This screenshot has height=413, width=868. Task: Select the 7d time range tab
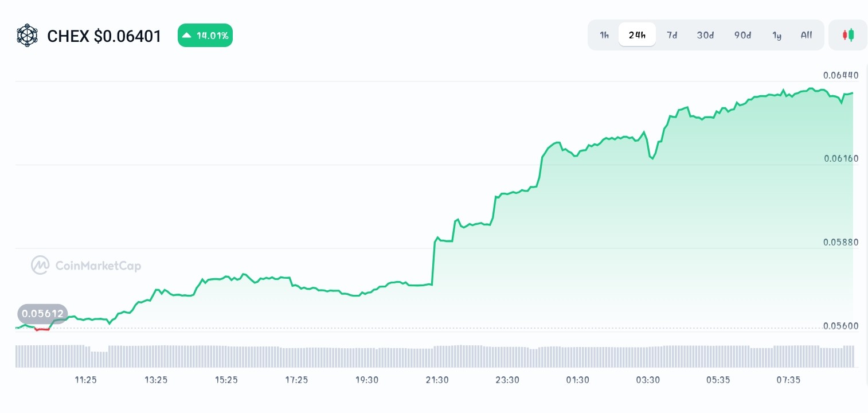(x=672, y=35)
